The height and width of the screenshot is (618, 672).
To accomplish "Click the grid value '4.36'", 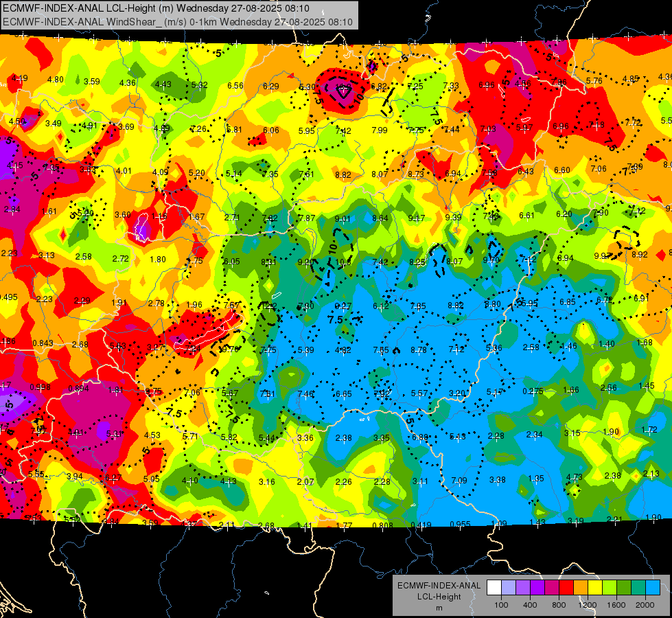I will click(127, 83).
